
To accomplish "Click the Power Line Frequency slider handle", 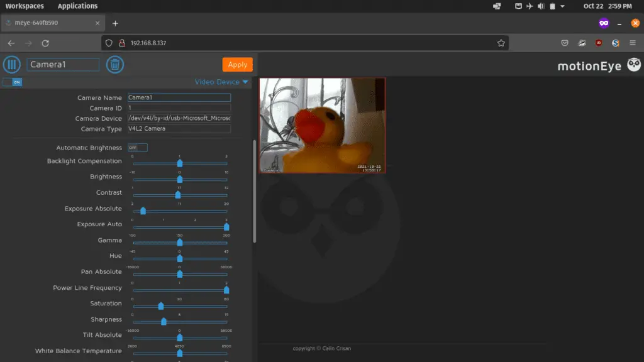I will (x=226, y=290).
